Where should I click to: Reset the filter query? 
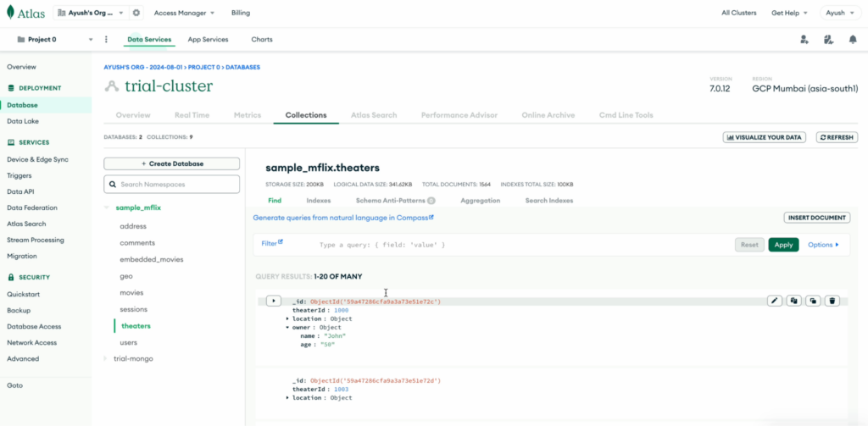749,245
